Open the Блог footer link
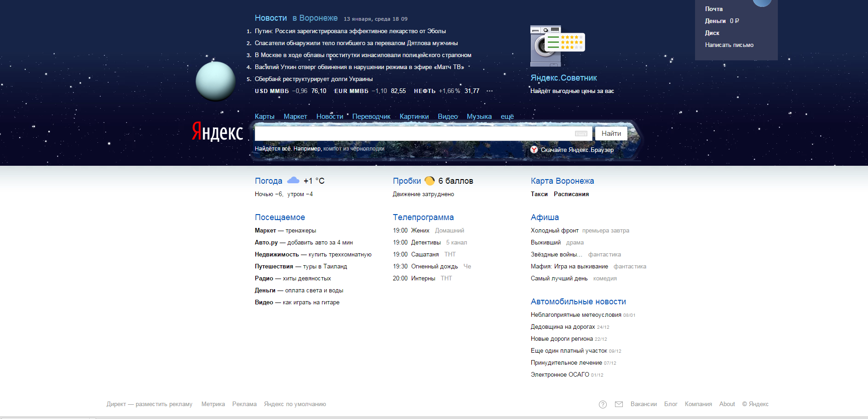 (x=671, y=404)
